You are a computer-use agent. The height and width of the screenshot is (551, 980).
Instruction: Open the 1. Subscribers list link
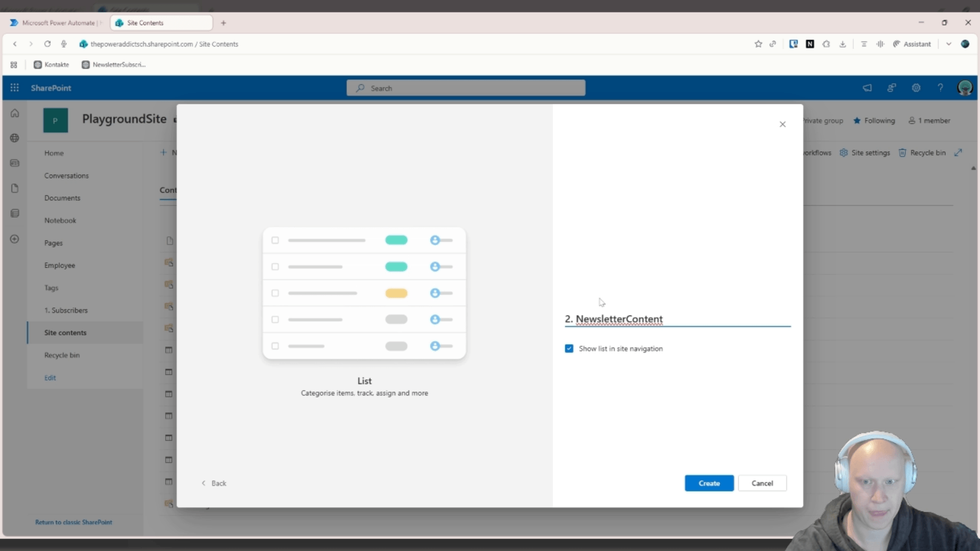click(66, 310)
